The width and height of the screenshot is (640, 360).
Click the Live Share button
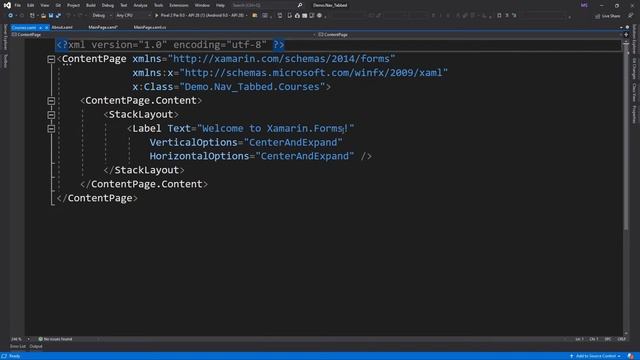point(608,16)
